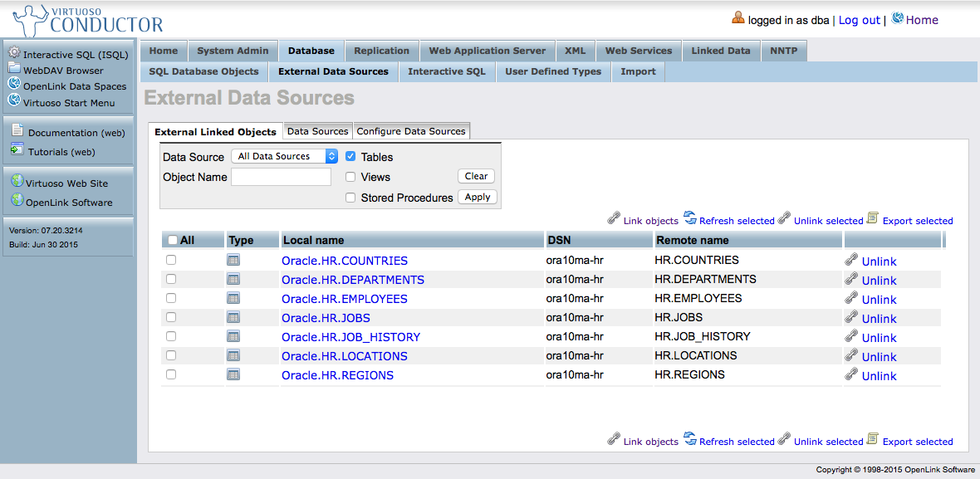The image size is (980, 479).
Task: Click the table type icon for Oracle.HR.COUNTRIES
Action: point(233,260)
